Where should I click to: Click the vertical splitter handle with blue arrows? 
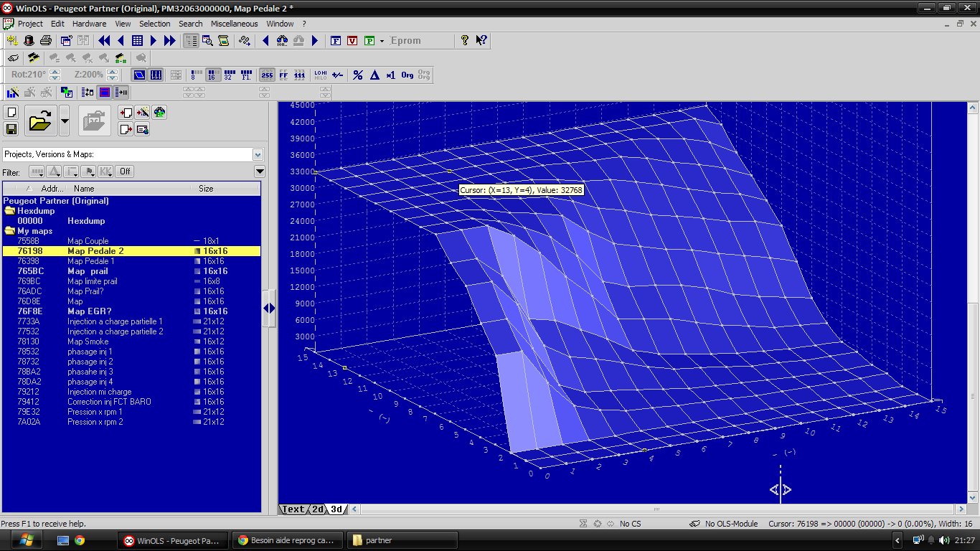pyautogui.click(x=269, y=309)
